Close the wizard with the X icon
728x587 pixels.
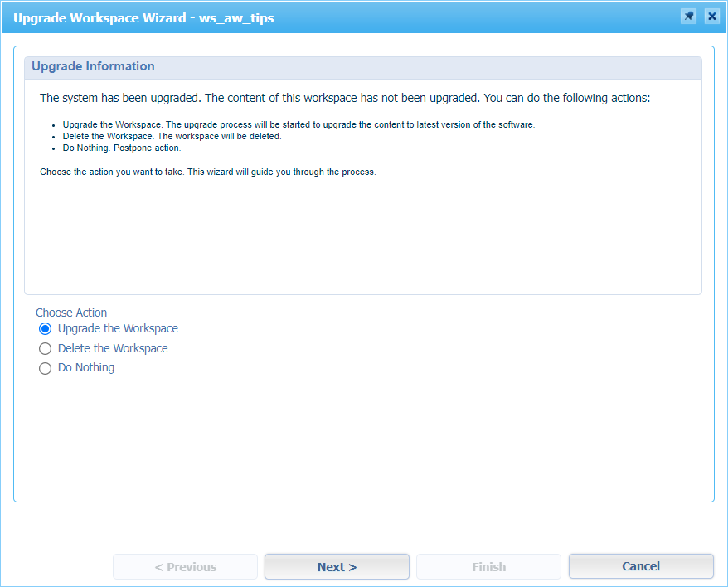(711, 17)
